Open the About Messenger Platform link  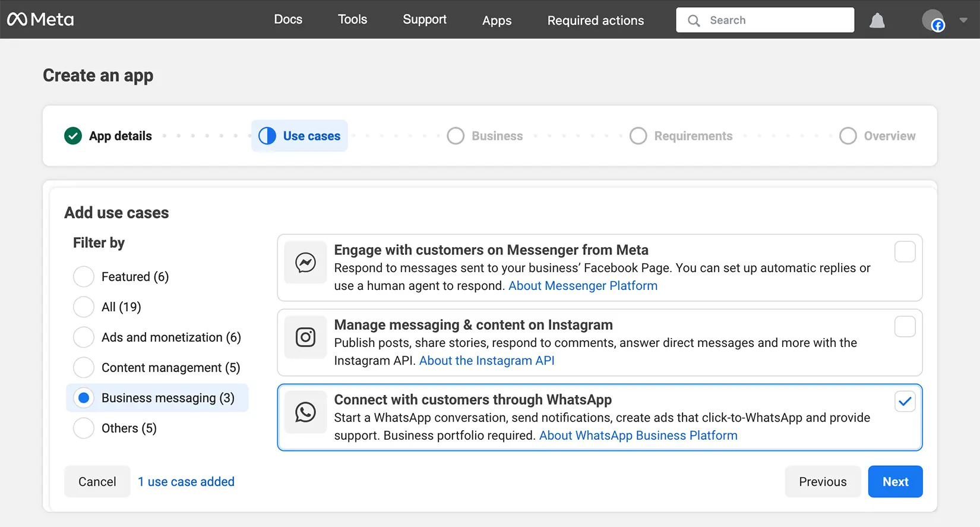[583, 286]
